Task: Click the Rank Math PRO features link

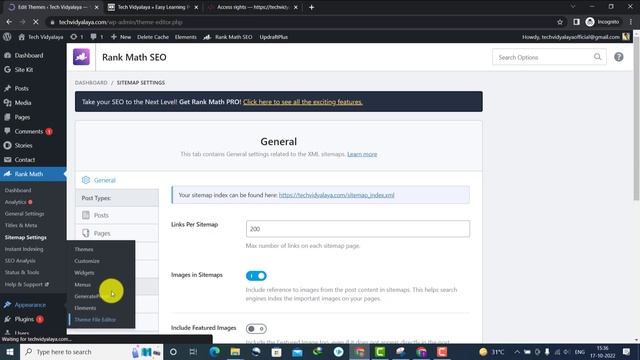Action: [x=302, y=102]
